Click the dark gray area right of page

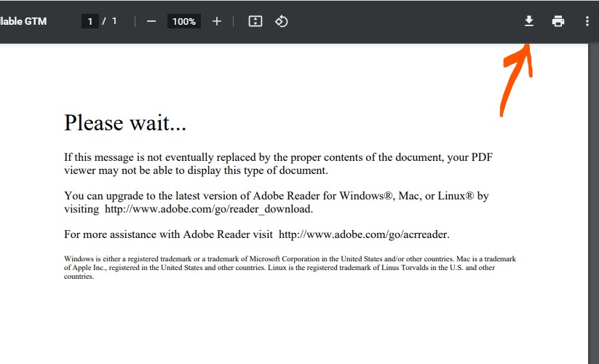click(x=593, y=204)
